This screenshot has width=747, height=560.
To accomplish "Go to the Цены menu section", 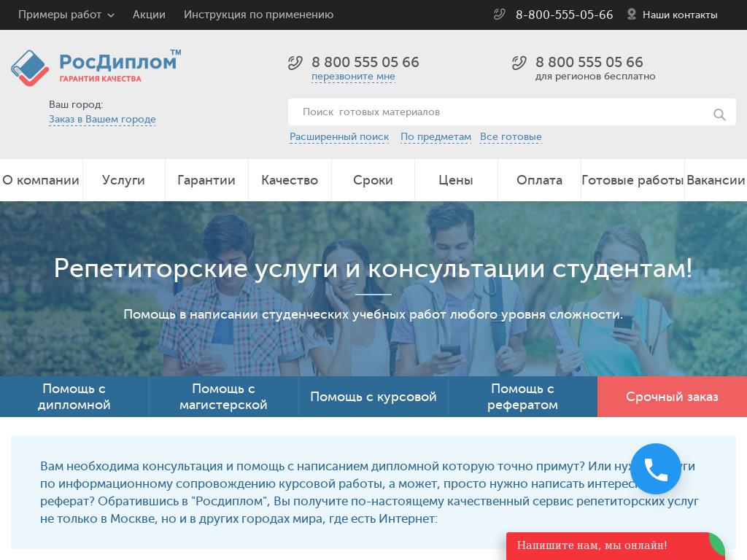I will pyautogui.click(x=456, y=180).
